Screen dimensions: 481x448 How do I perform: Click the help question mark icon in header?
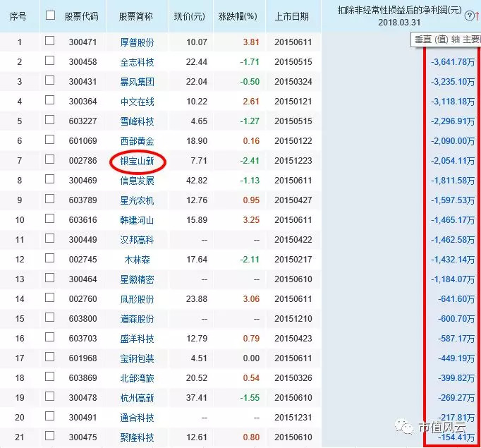point(469,16)
